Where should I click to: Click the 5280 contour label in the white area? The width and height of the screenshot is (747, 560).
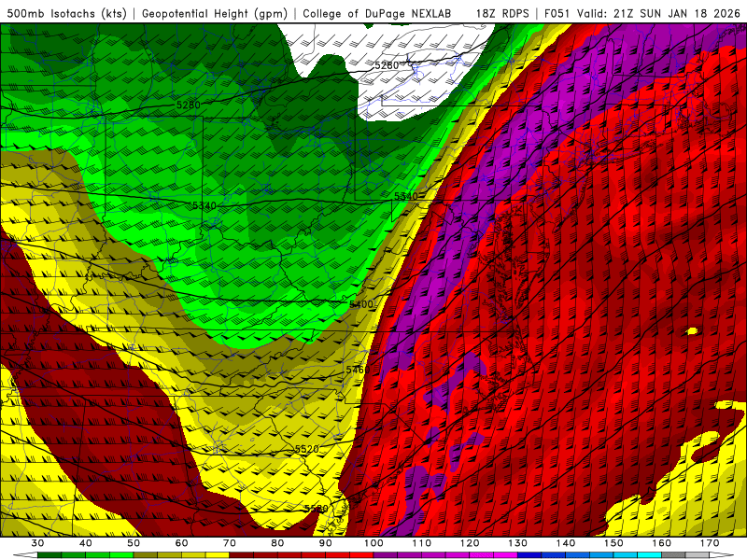click(x=387, y=65)
